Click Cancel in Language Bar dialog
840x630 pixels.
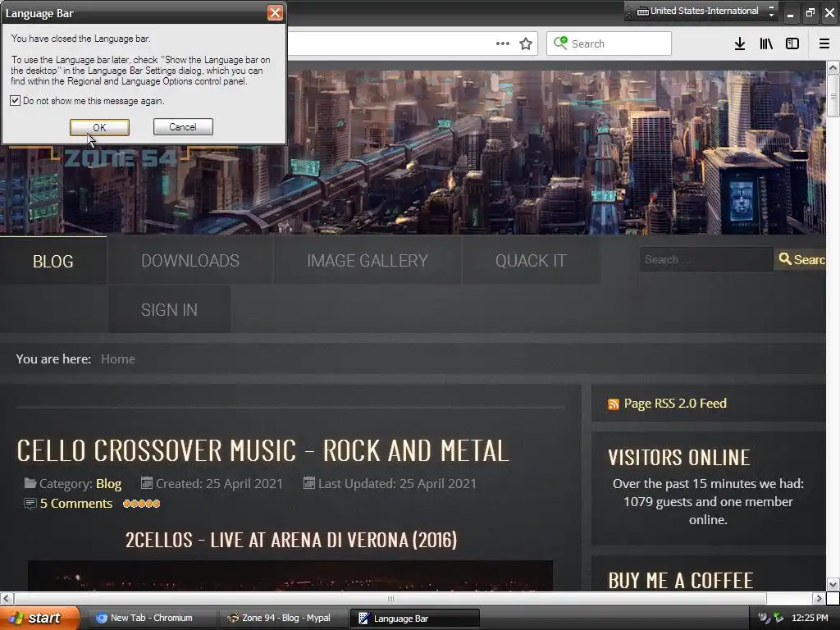tap(183, 127)
